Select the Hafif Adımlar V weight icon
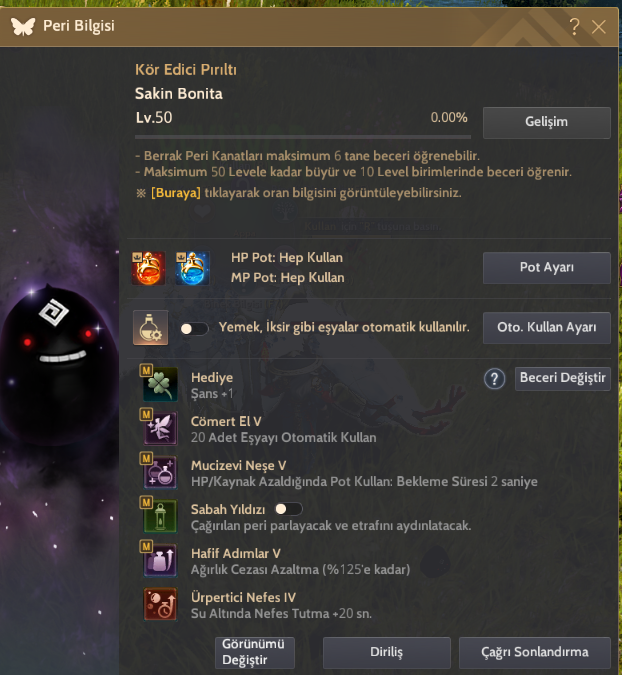The image size is (622, 675). [160, 560]
